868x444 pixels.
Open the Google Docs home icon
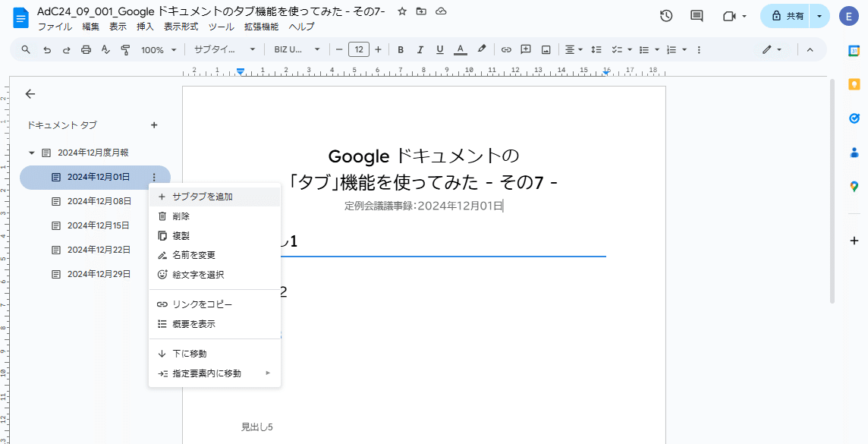pos(20,18)
